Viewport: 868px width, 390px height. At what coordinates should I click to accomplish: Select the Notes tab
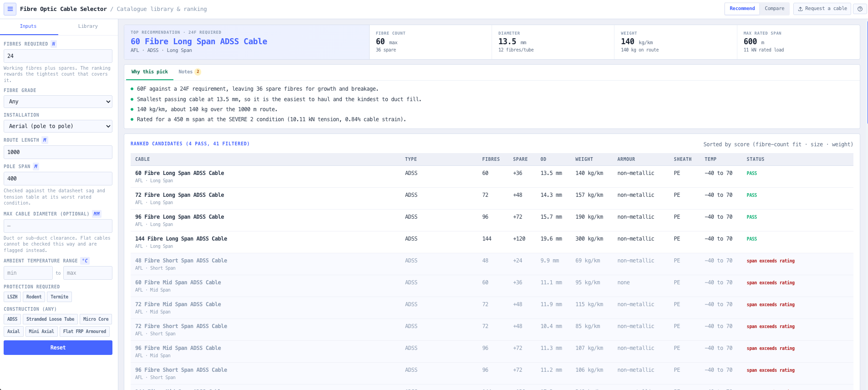[189, 72]
